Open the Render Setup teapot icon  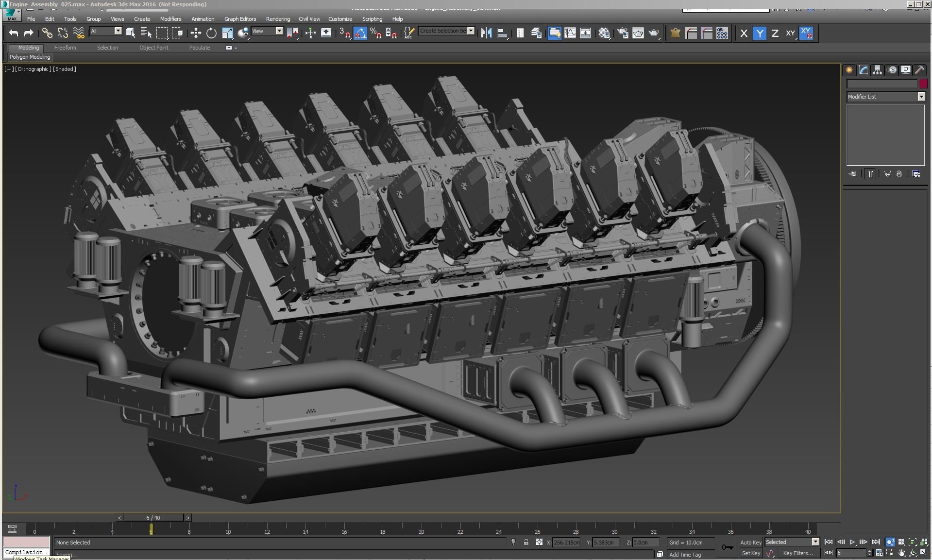click(x=623, y=33)
